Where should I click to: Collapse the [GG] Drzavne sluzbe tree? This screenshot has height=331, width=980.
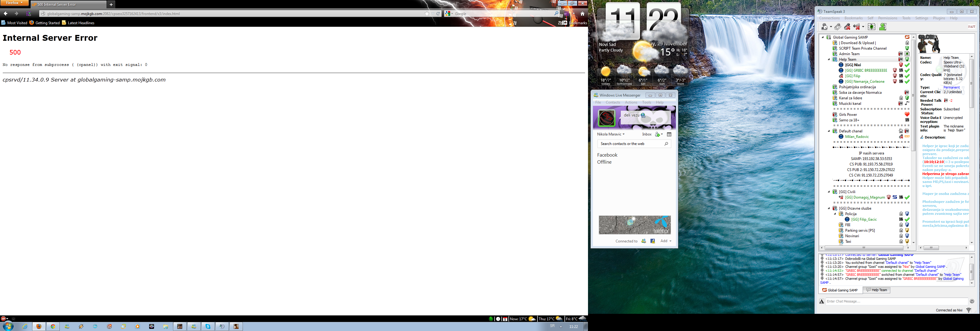click(829, 208)
